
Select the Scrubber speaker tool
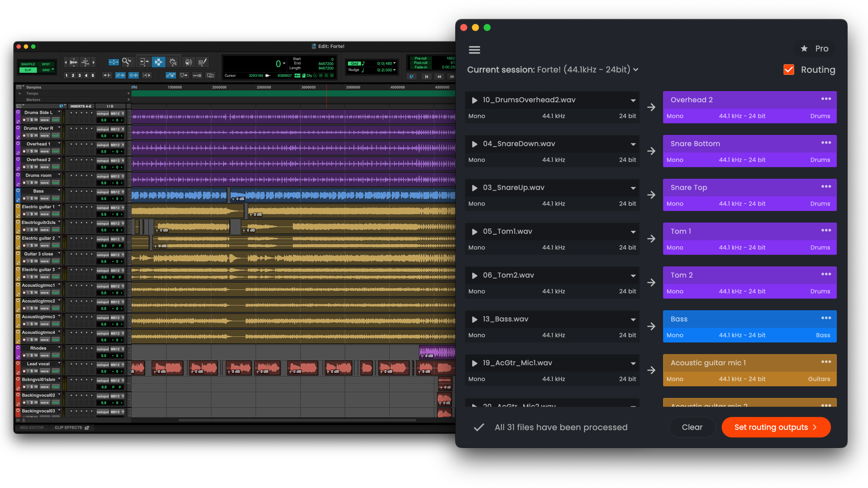click(x=188, y=62)
